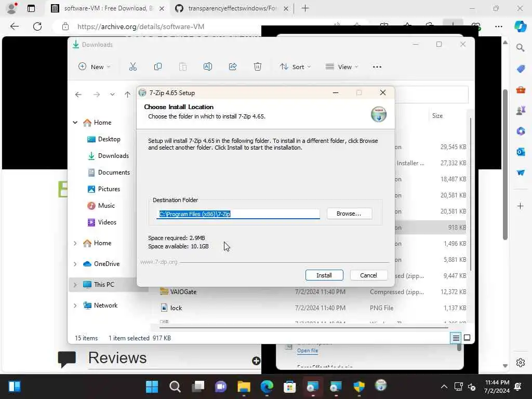Open Edge sidebar settings gear
The height and width of the screenshot is (399, 532).
coord(521,363)
